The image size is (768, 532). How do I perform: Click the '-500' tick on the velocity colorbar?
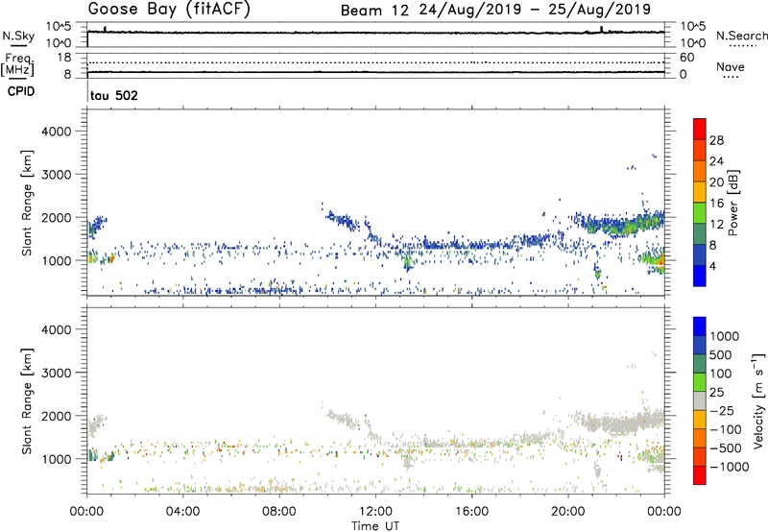725,448
